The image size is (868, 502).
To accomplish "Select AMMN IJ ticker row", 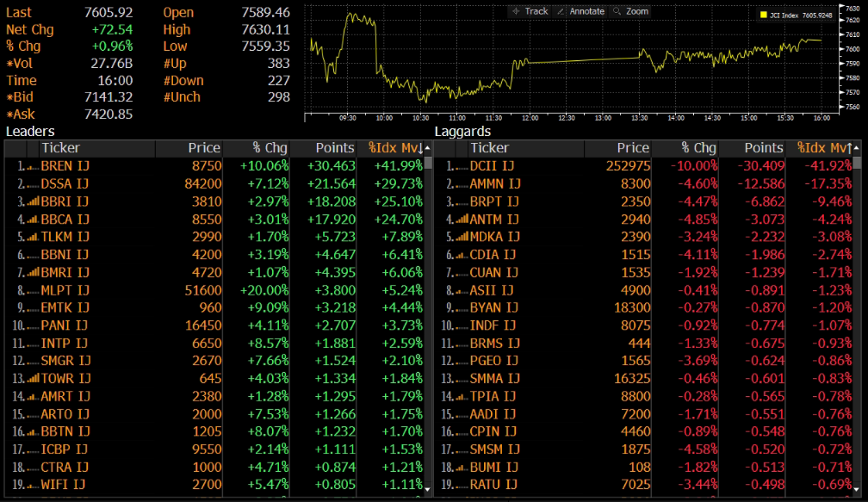I will 497,183.
